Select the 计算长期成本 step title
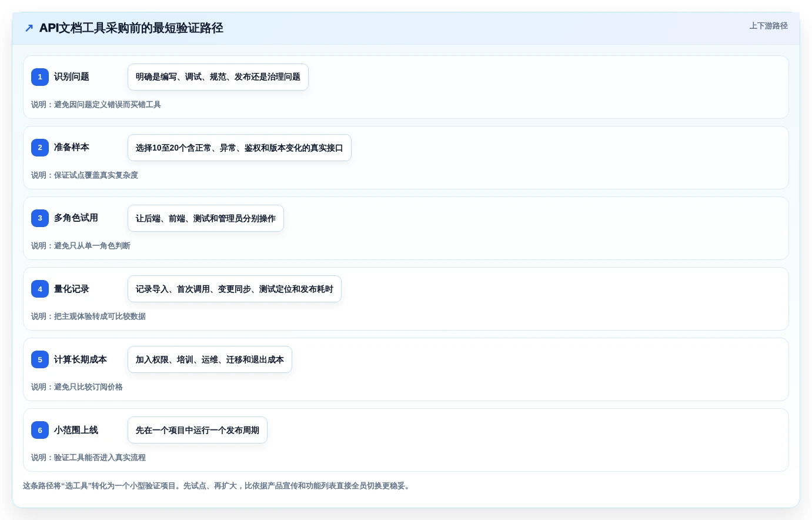The image size is (812, 520). 81,359
